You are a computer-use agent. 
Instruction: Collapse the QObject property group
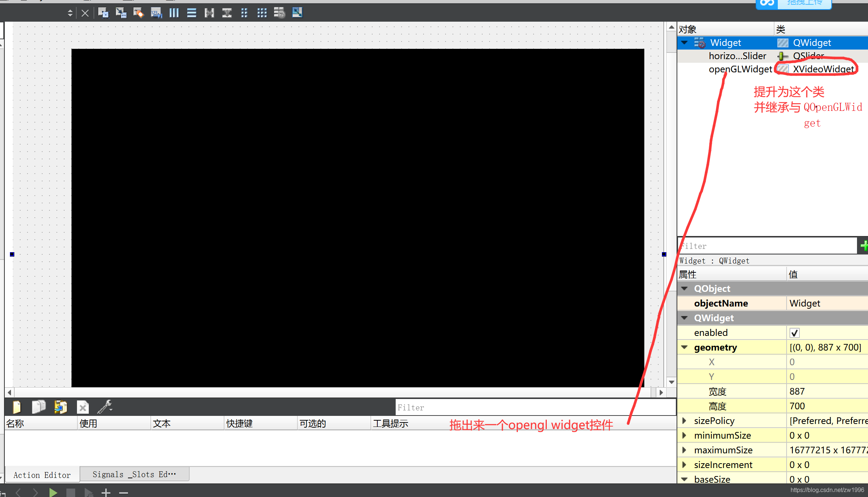pyautogui.click(x=684, y=289)
